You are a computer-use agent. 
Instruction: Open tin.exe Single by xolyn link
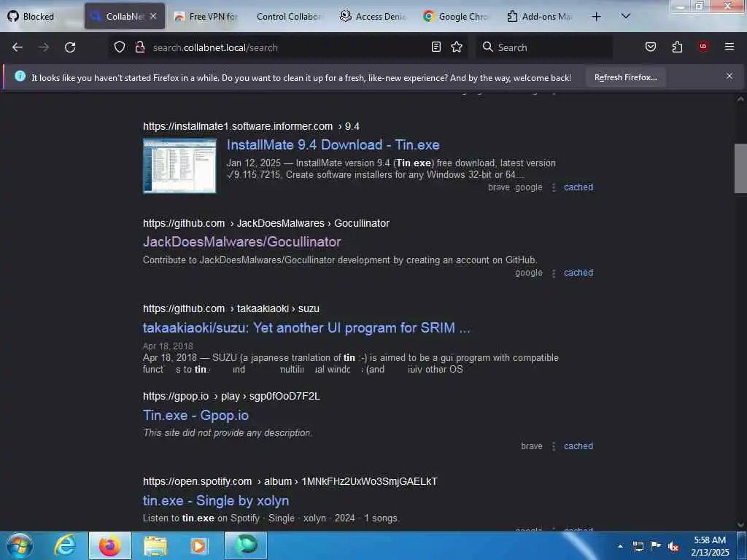216,500
